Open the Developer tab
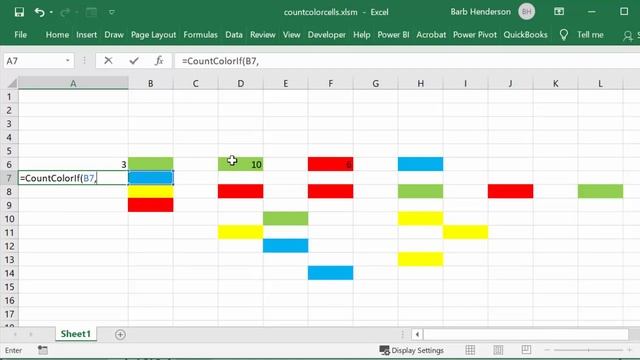The height and width of the screenshot is (360, 640). 327,35
